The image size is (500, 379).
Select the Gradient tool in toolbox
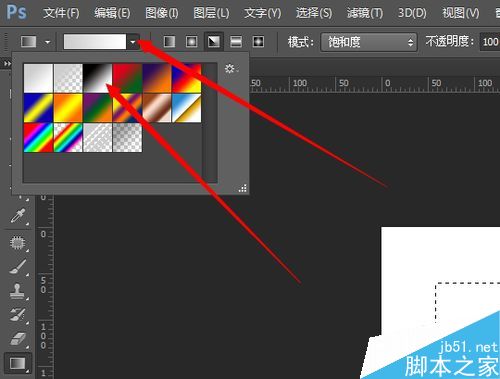(x=17, y=363)
